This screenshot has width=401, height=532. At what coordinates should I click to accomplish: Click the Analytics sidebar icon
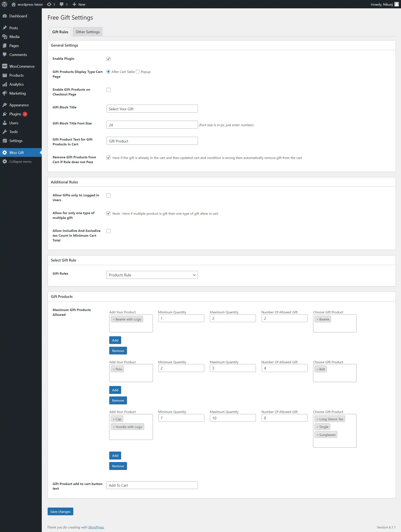point(5,84)
